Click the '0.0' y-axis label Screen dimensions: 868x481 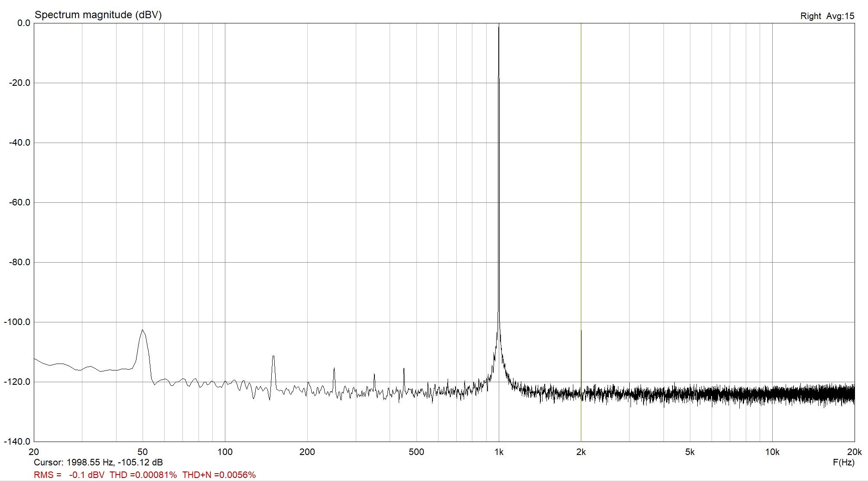coord(23,23)
